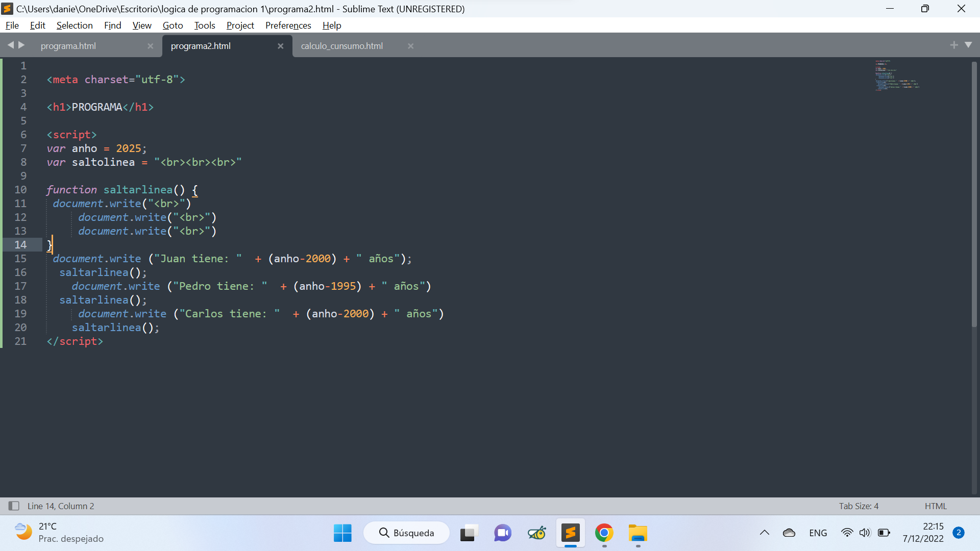Image resolution: width=980 pixels, height=551 pixels.
Task: Open the volume speaker icon
Action: (x=865, y=533)
